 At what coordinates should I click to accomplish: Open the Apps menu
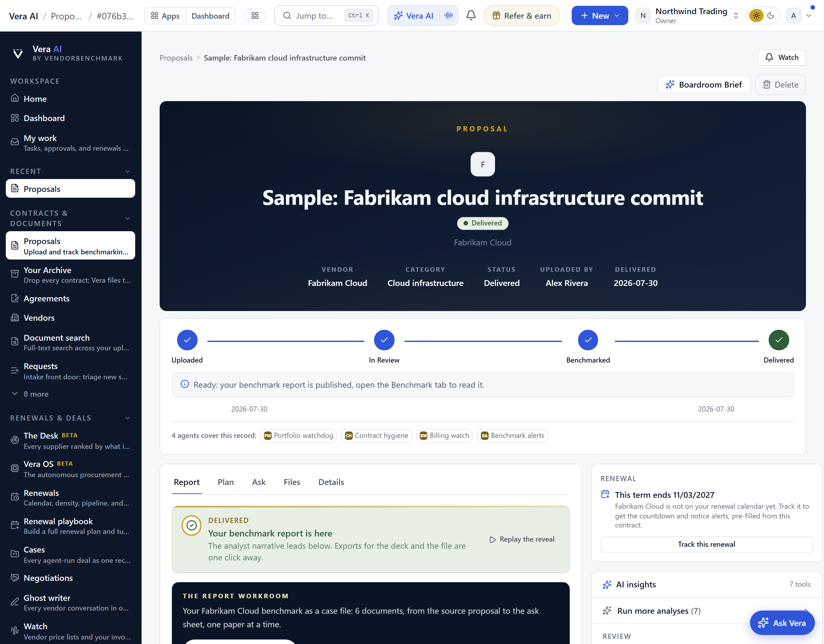(x=165, y=15)
